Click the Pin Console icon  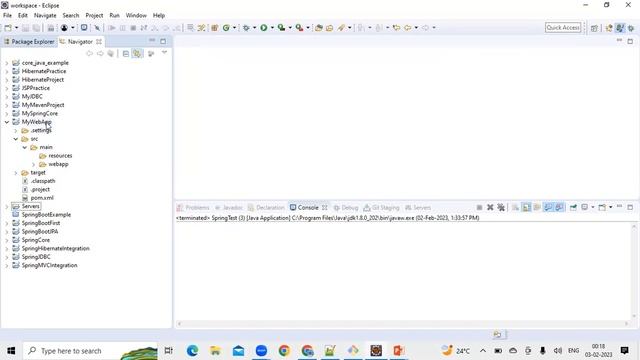pos(573,207)
